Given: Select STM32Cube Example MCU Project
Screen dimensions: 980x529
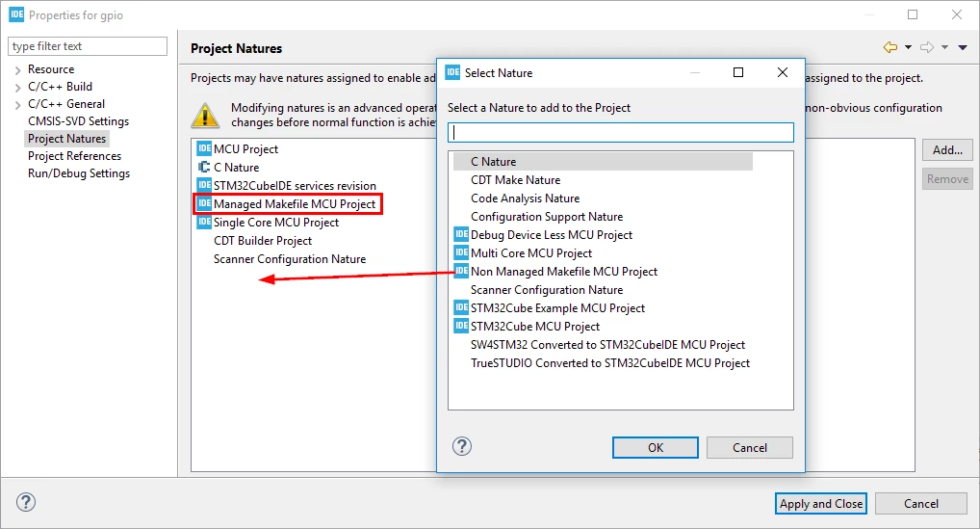Looking at the screenshot, I should click(557, 307).
